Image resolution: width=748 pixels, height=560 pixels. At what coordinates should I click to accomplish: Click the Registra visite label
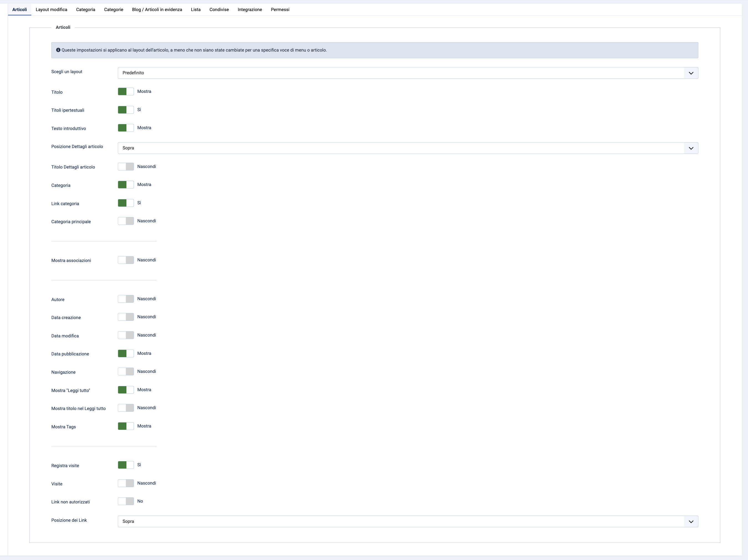[x=65, y=466]
